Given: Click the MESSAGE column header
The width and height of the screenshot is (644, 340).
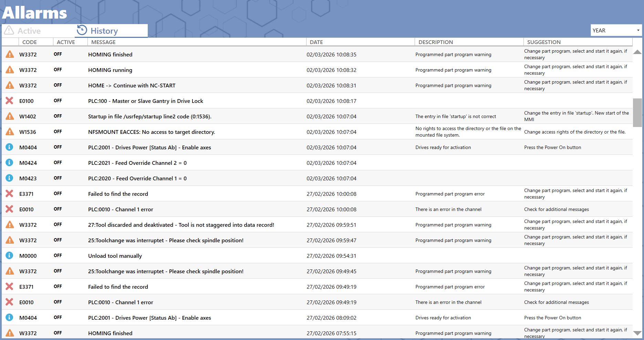Looking at the screenshot, I should (197, 42).
